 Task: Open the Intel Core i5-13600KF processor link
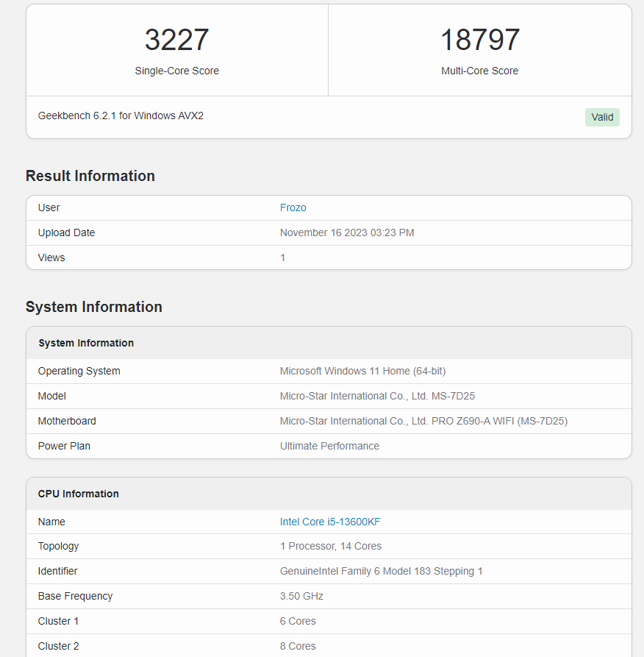point(330,522)
